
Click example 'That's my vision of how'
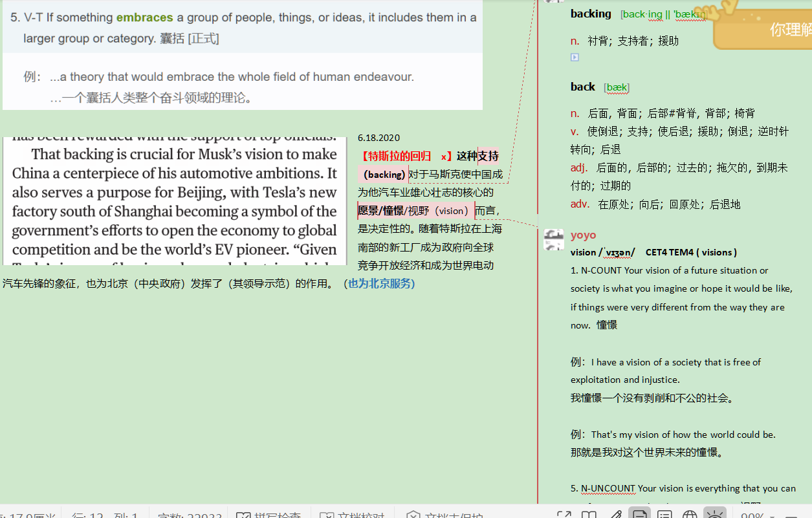click(673, 435)
